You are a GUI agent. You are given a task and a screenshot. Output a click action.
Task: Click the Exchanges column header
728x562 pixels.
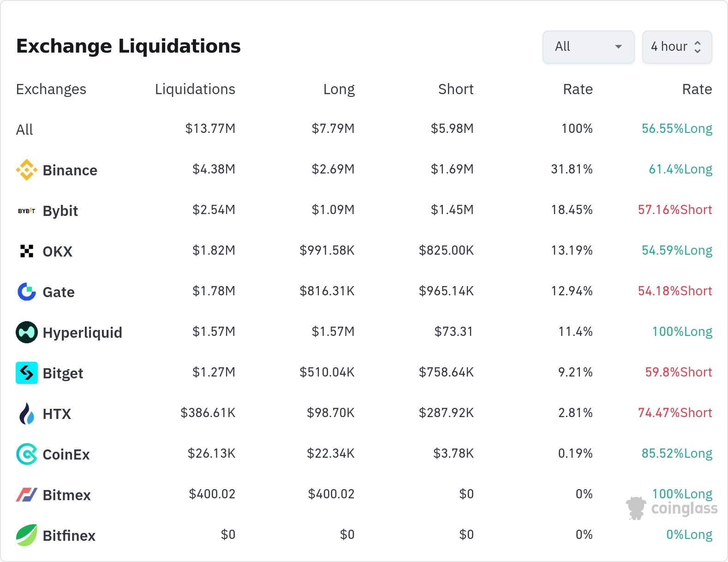[x=51, y=89]
